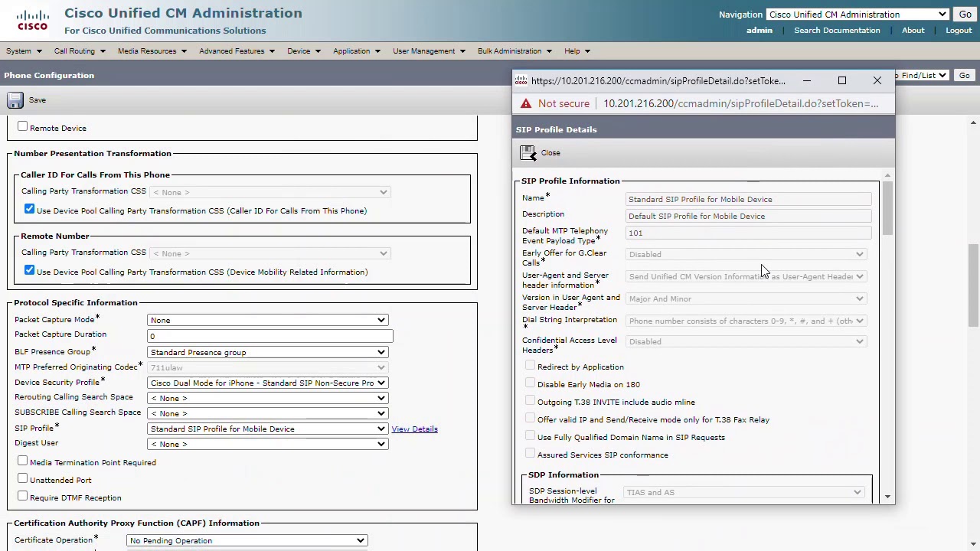
Task: Click the View Details link for SIP Profile
Action: (x=414, y=429)
